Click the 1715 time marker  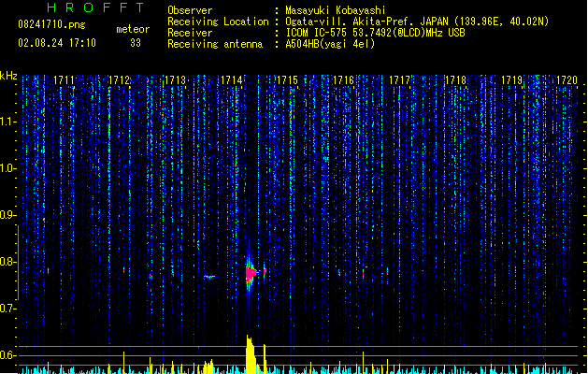[287, 80]
